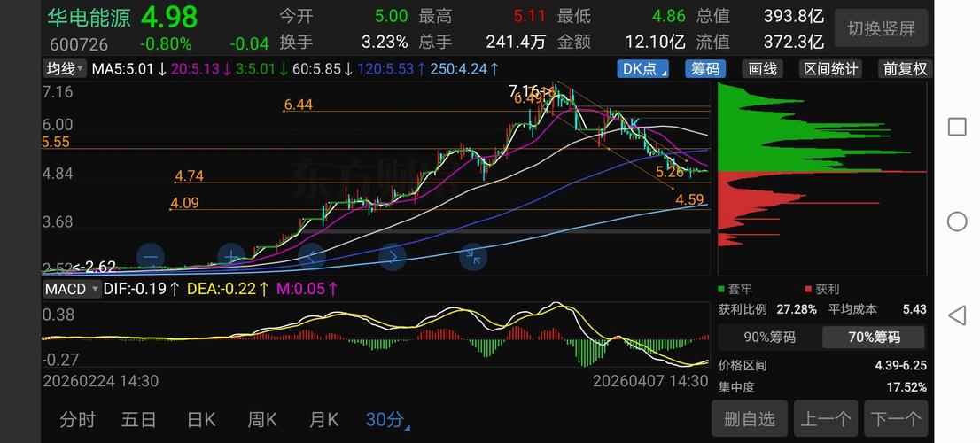Viewport: 980px width, 443px height.
Task: Switch to the 周K tab
Action: pos(262,419)
